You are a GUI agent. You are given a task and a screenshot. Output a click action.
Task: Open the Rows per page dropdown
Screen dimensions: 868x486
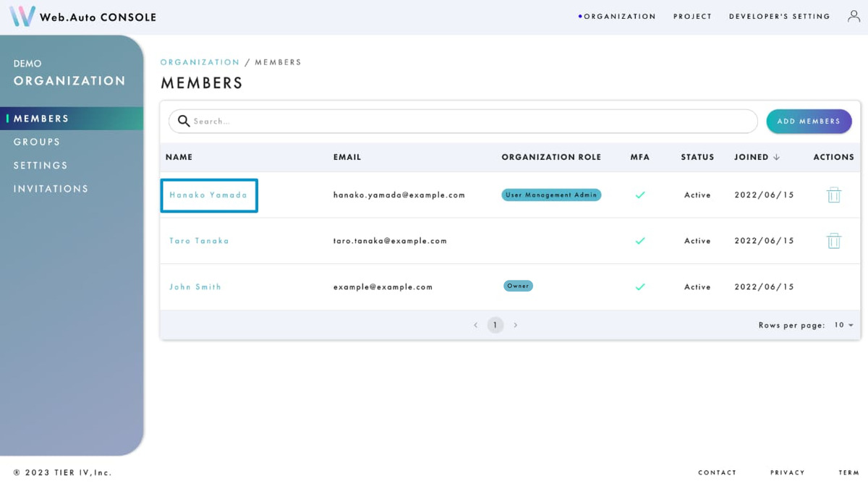[843, 325]
